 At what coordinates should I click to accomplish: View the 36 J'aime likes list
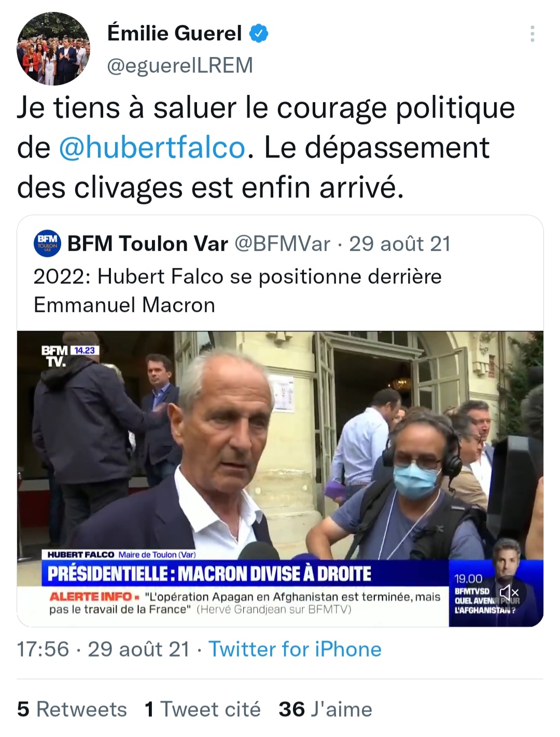click(x=325, y=709)
